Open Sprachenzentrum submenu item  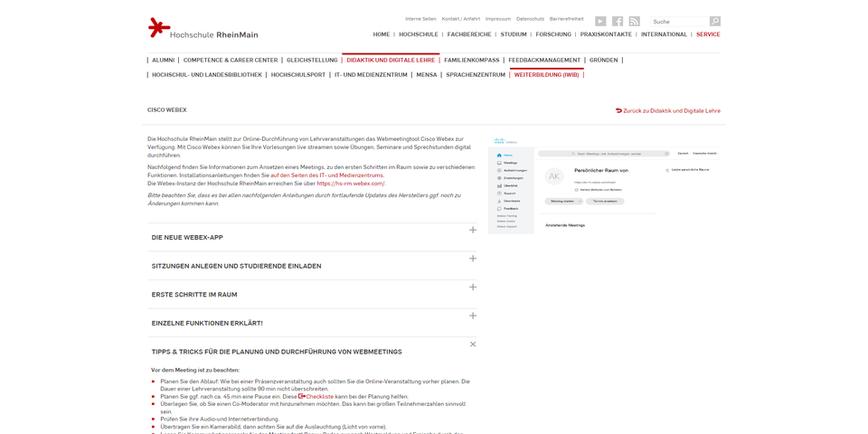point(476,75)
